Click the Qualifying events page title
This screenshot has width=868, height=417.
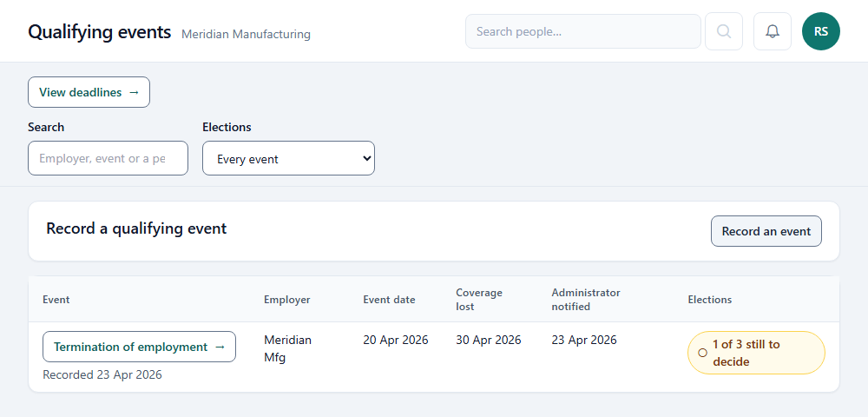click(x=100, y=32)
